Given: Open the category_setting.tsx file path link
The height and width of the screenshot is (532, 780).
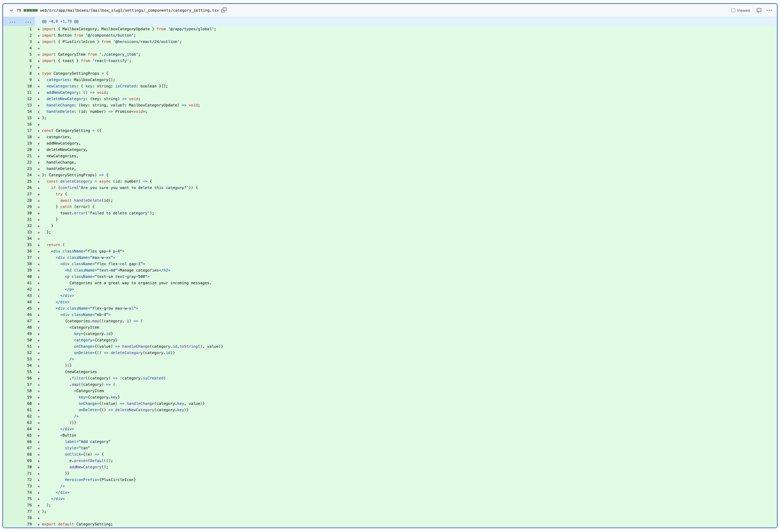Looking at the screenshot, I should (x=129, y=10).
